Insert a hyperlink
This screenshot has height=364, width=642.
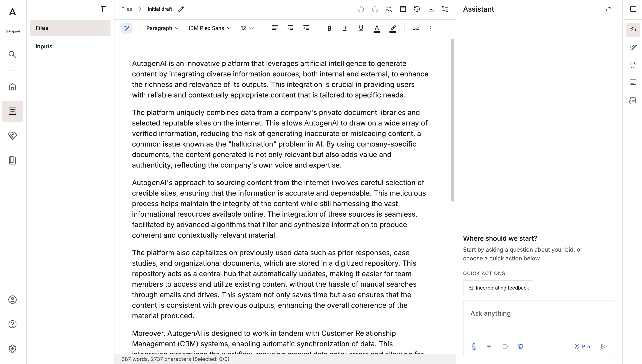coord(416,28)
